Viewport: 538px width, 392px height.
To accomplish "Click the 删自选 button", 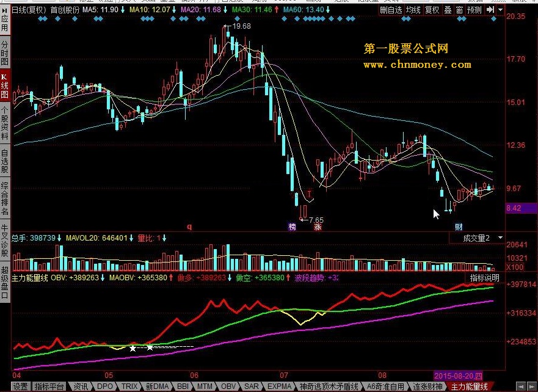I will click(391, 10).
